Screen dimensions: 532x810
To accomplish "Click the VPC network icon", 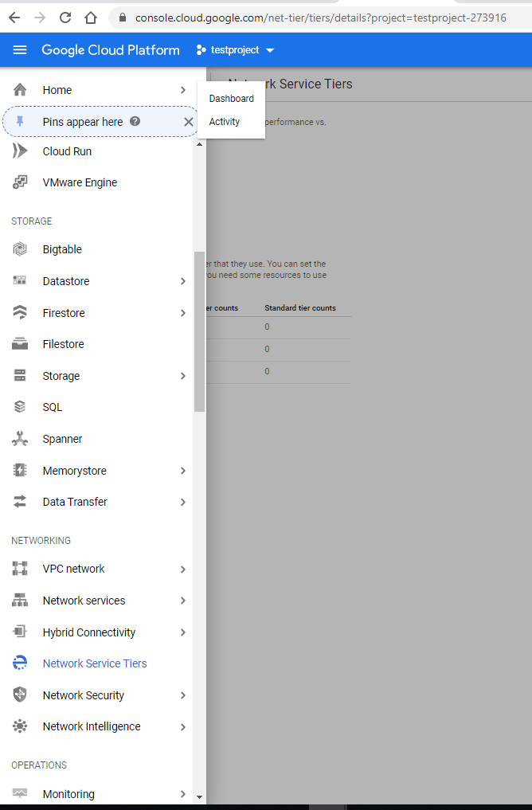I will (20, 568).
